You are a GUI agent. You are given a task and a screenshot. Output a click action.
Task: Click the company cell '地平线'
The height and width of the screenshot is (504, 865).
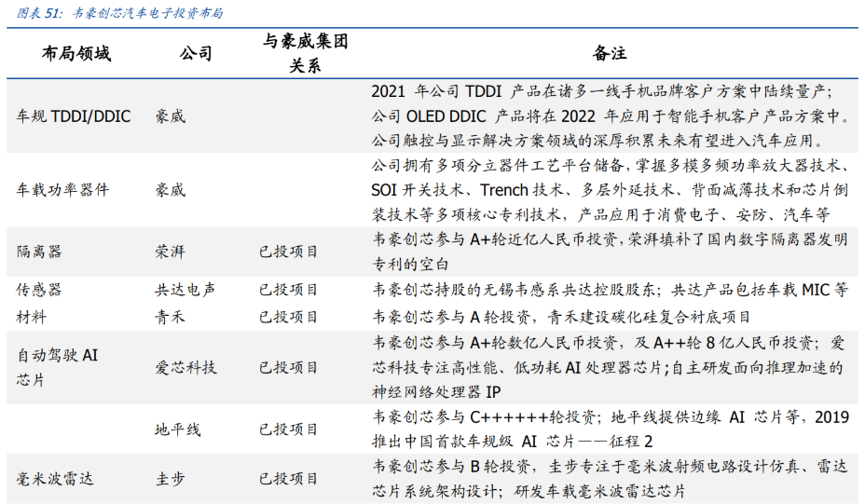point(178,429)
